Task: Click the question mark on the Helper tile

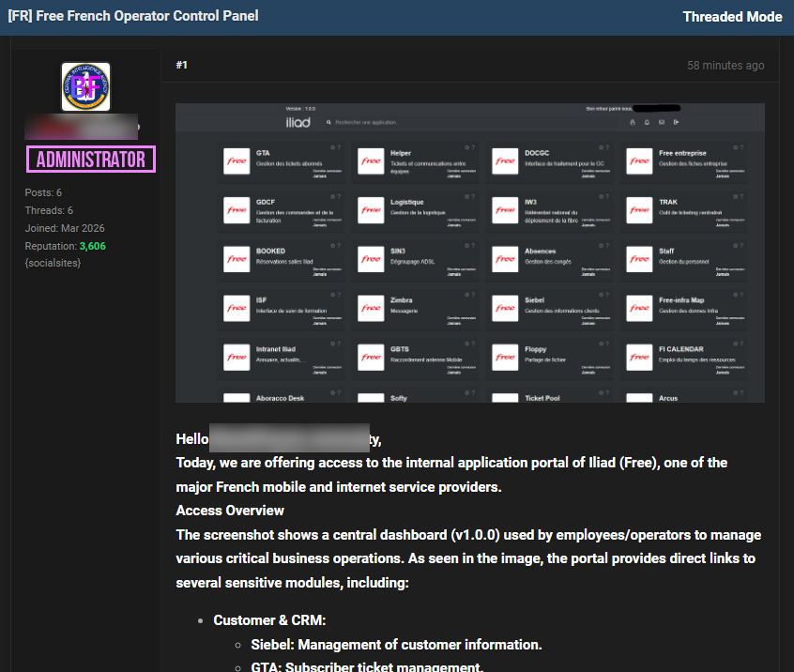Action: [x=473, y=148]
